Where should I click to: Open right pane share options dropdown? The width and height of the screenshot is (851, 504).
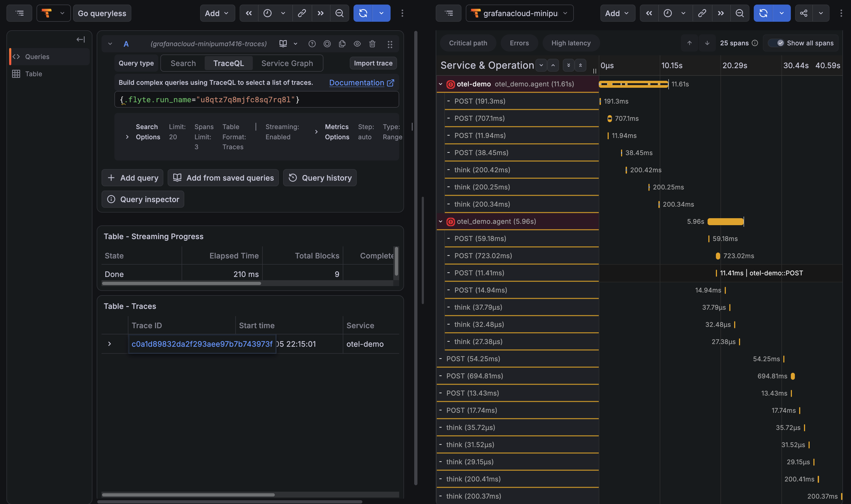coord(821,13)
